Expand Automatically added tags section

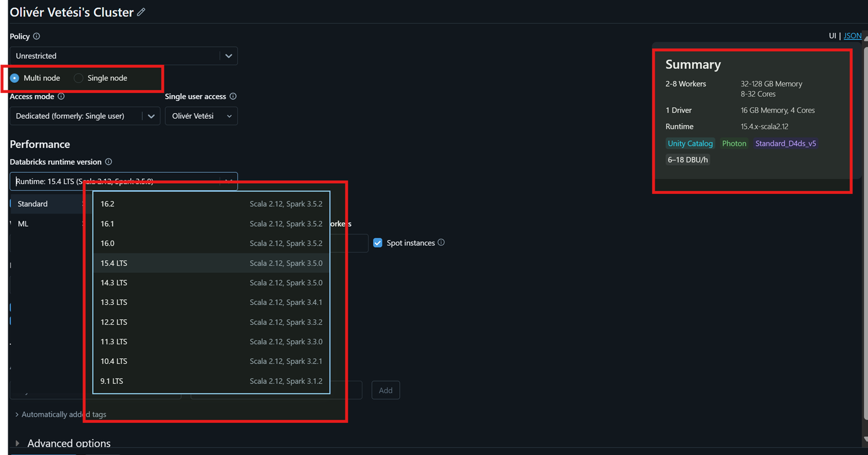(61, 414)
